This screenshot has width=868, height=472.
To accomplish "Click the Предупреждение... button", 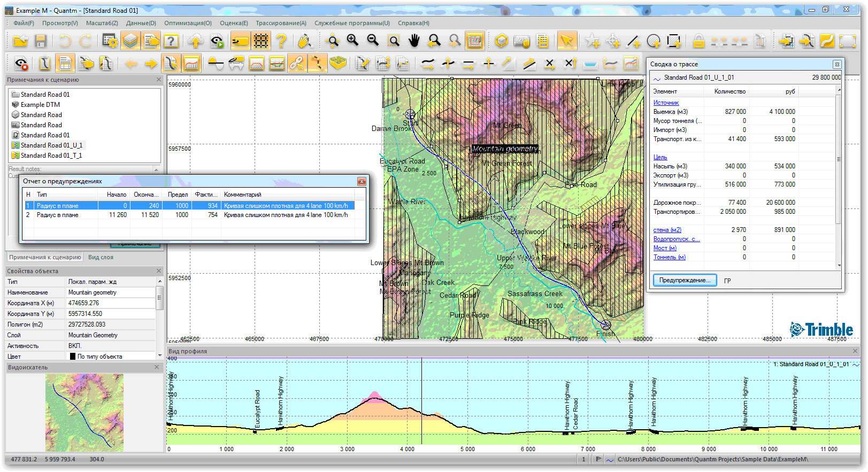I will (x=685, y=280).
